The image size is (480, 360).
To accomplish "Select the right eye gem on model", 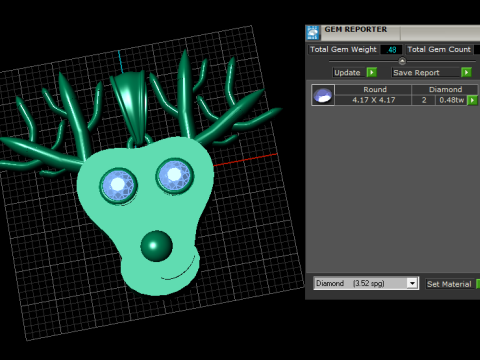I will (x=175, y=176).
